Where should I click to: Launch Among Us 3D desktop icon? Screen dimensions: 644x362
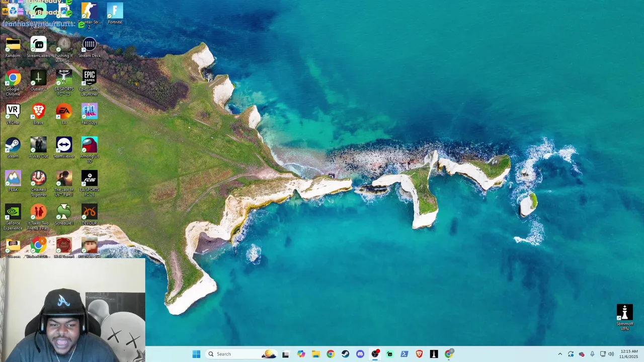pyautogui.click(x=90, y=150)
